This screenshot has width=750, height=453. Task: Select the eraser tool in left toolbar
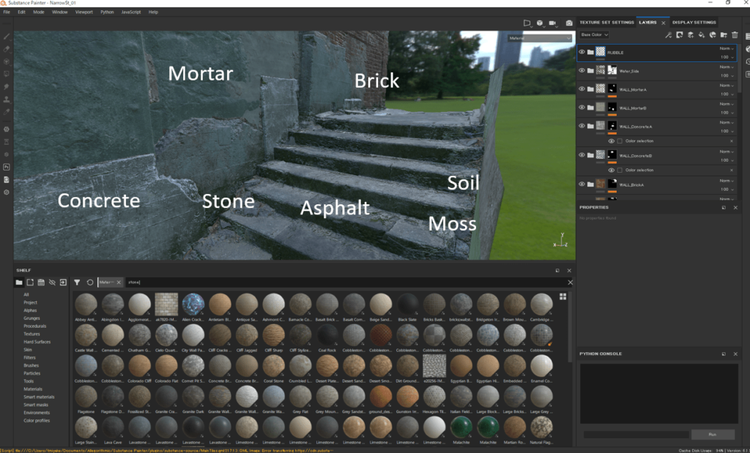click(x=7, y=49)
